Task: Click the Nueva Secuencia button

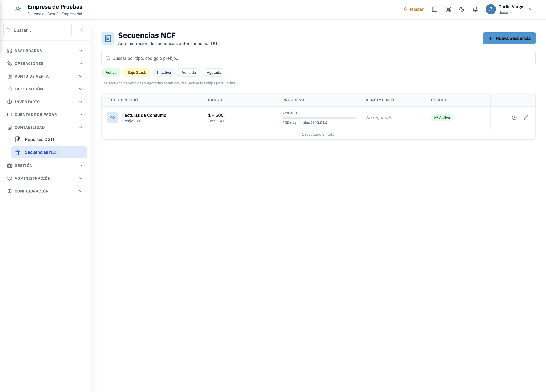Action: click(x=509, y=38)
